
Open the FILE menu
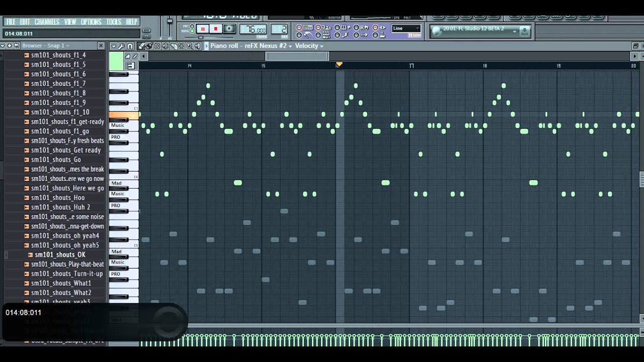coord(11,22)
